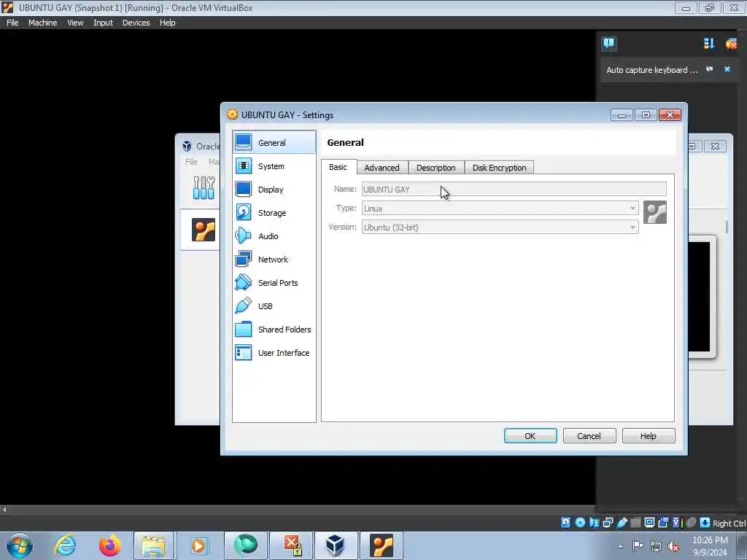The height and width of the screenshot is (560, 747).
Task: Open the Network settings category
Action: coord(274,259)
